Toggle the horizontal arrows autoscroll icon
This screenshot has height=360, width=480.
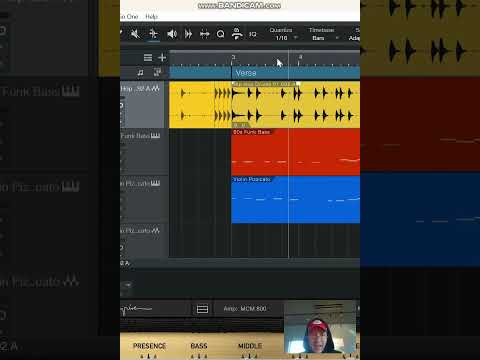pyautogui.click(x=204, y=34)
